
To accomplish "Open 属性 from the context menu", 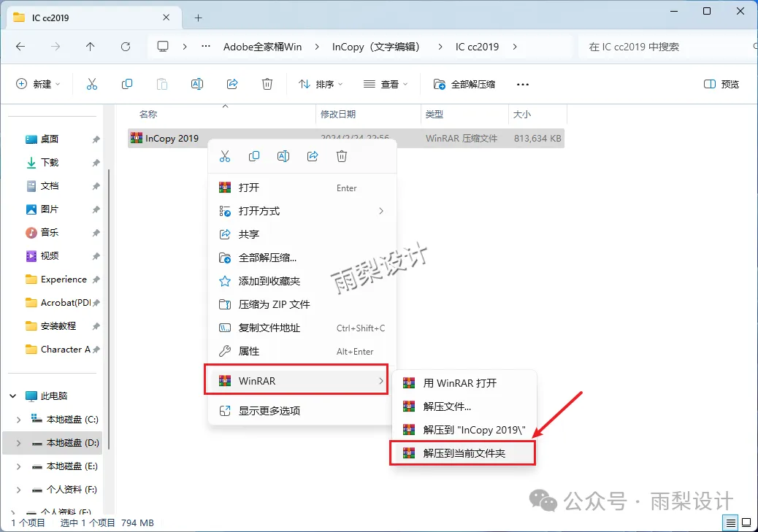I will [302, 351].
